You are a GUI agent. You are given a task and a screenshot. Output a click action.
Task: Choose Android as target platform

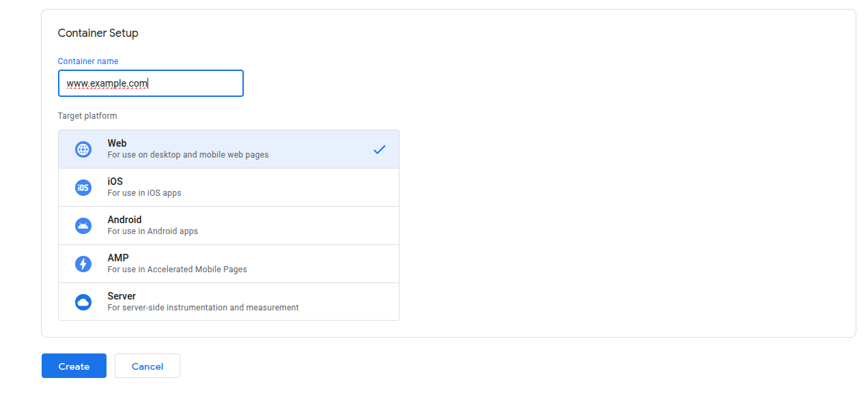(x=124, y=220)
